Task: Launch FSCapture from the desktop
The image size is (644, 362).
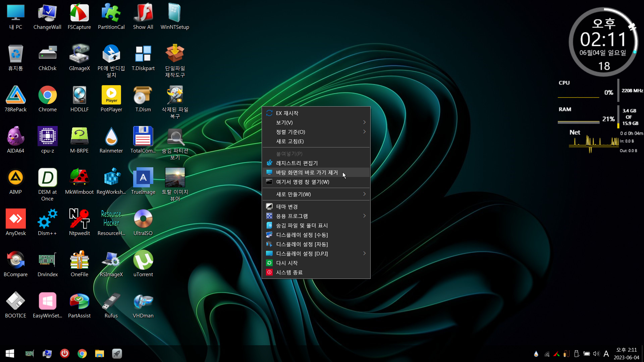Action: coord(79,17)
